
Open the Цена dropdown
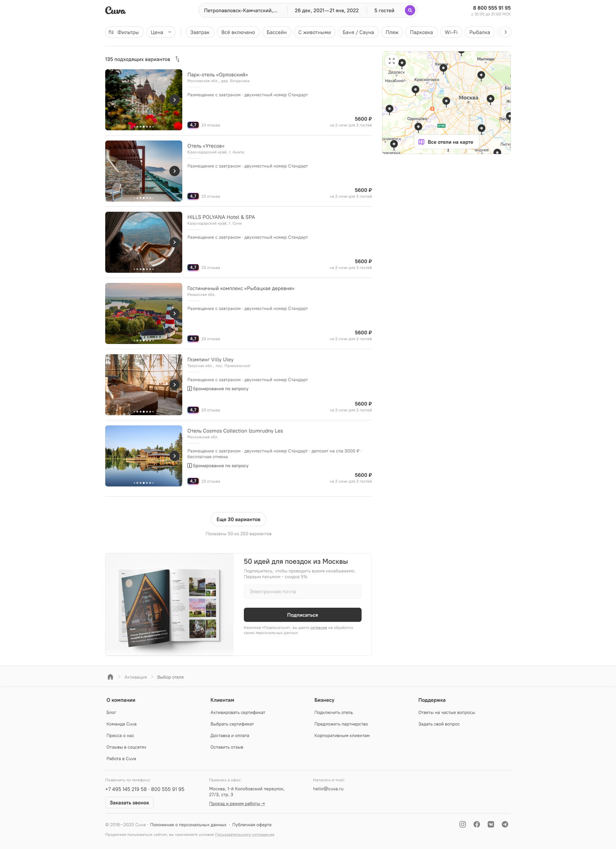point(161,32)
